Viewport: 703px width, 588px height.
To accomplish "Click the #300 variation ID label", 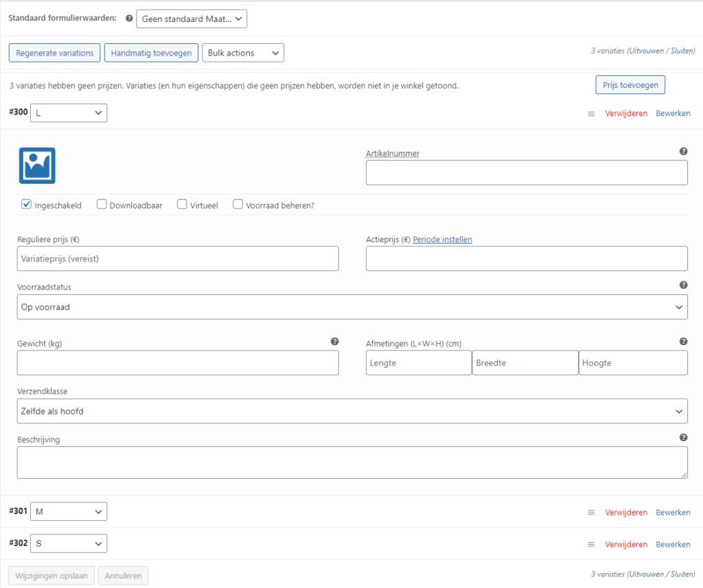I will point(19,112).
